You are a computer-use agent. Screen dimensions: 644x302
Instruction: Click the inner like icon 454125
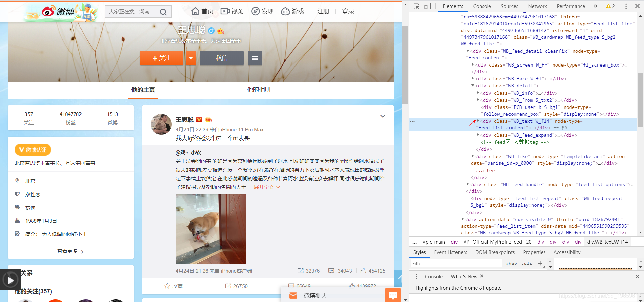373,271
